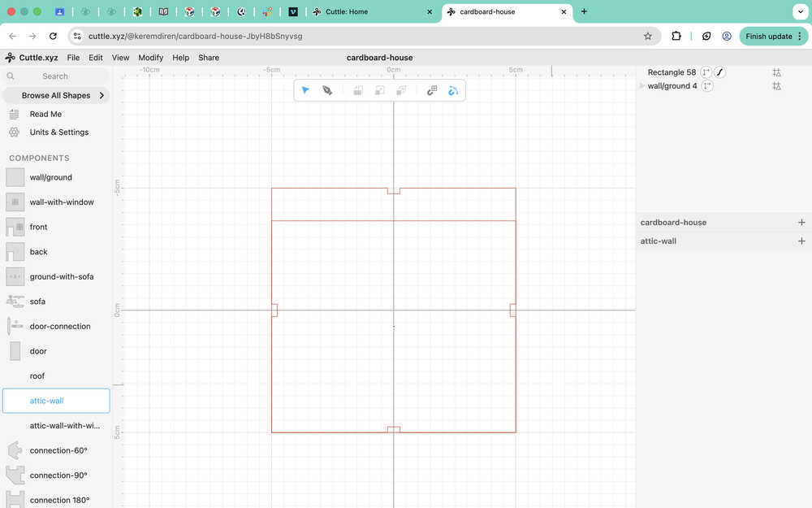Viewport: 812px width, 508px height.
Task: Click transform icon beside wall/ground 4
Action: (x=707, y=86)
